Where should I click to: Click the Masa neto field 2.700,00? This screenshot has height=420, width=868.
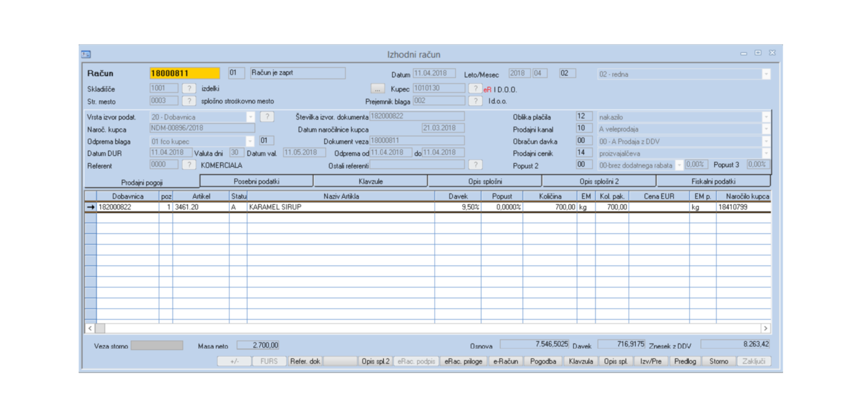(x=258, y=345)
